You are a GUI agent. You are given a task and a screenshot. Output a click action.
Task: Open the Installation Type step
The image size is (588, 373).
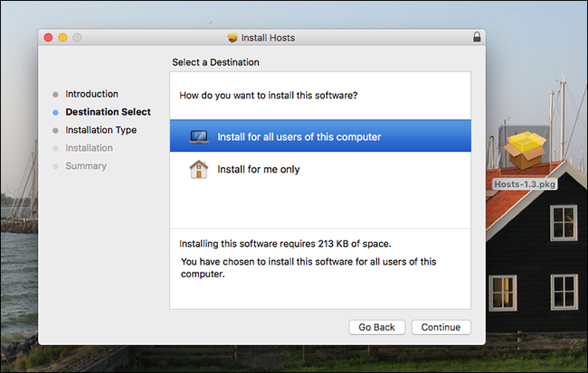(x=101, y=130)
